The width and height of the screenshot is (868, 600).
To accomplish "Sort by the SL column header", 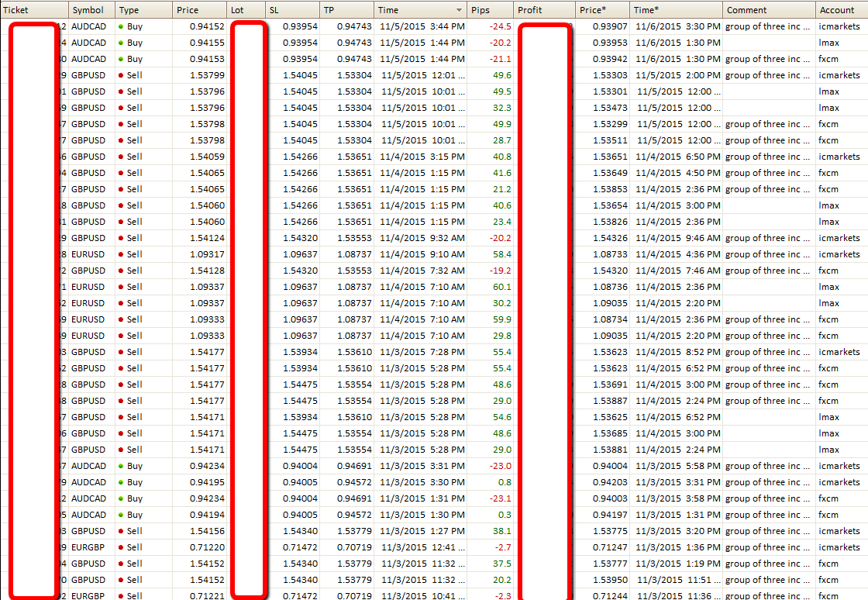I will tap(292, 10).
